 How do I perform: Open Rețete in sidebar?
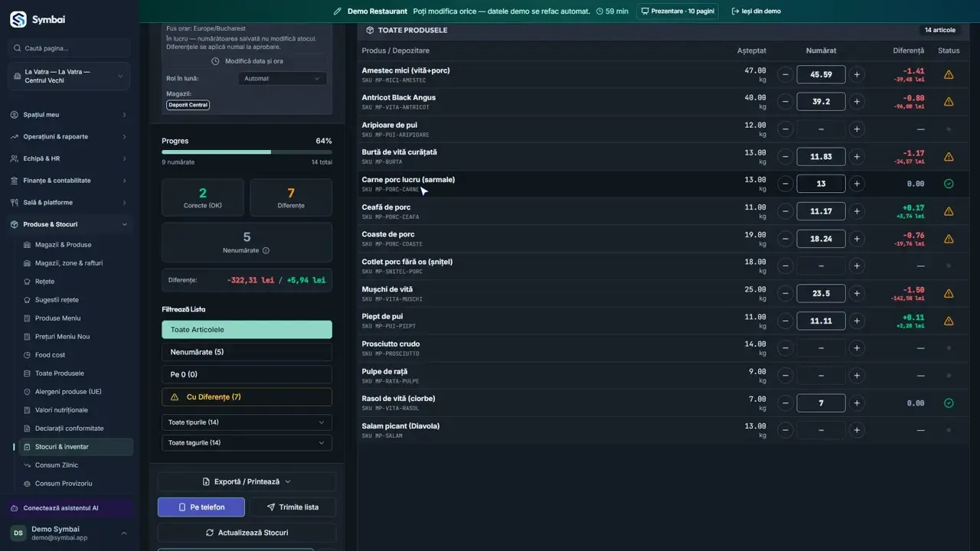click(x=44, y=282)
